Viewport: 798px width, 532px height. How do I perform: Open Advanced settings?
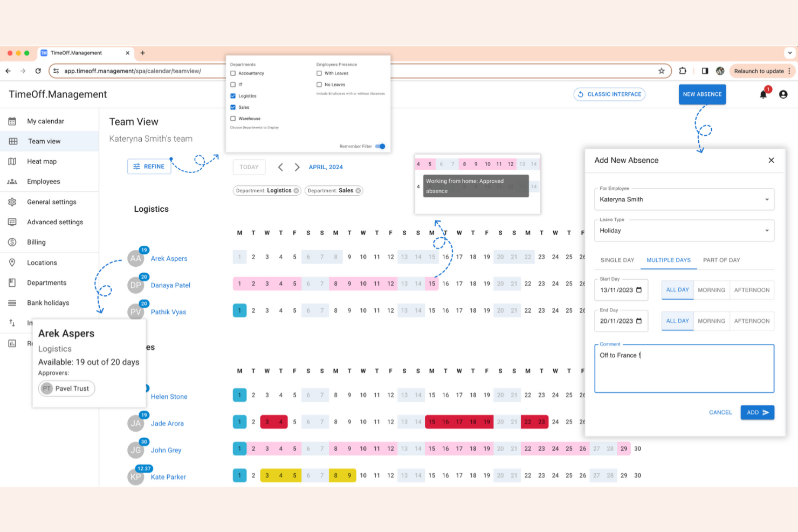coord(54,222)
